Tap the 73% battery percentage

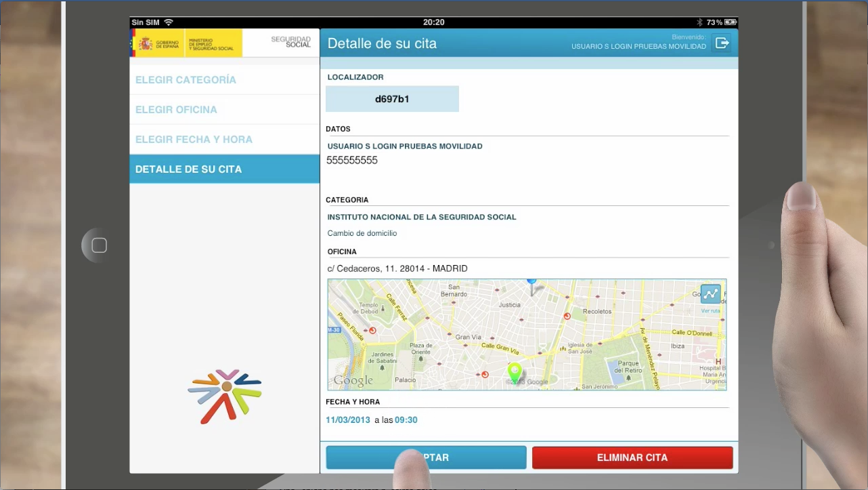point(714,22)
